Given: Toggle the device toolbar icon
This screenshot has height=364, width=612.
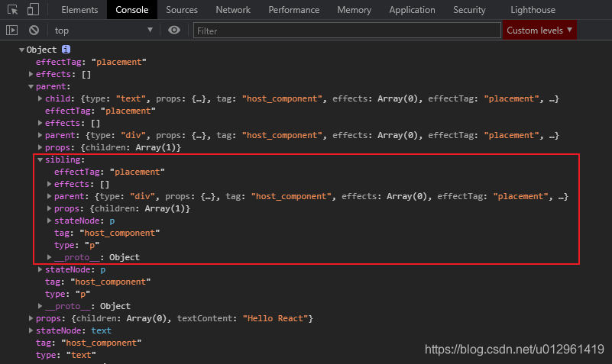Looking at the screenshot, I should (33, 9).
